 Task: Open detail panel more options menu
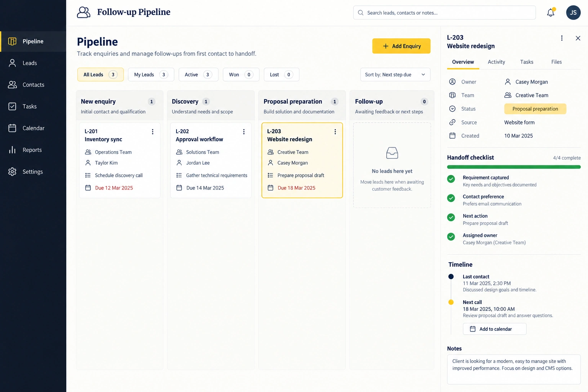(562, 38)
